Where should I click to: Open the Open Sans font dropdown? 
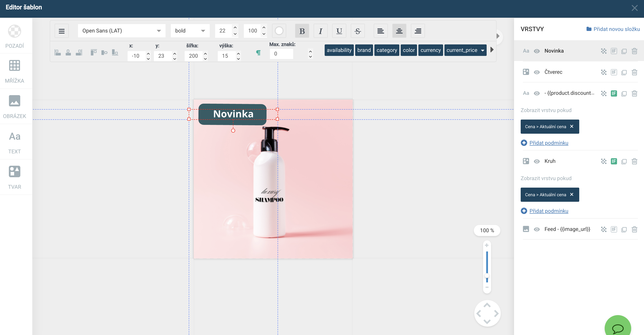tap(122, 31)
